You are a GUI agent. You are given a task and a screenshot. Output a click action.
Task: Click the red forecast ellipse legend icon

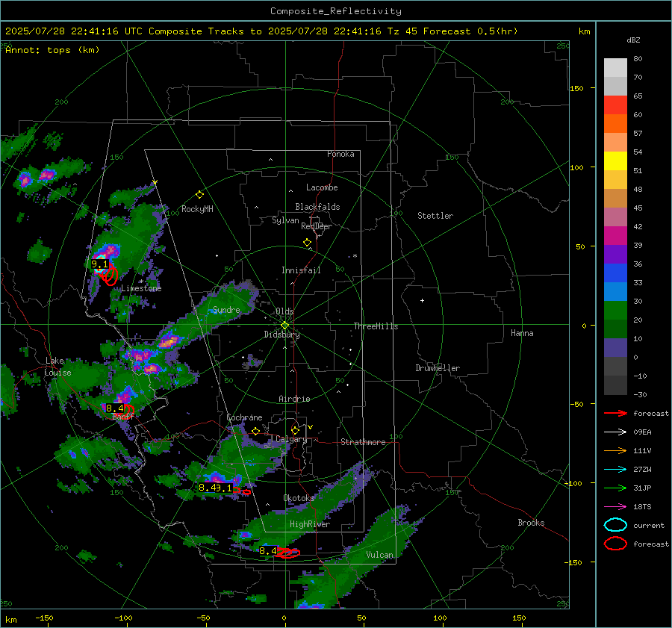point(615,544)
